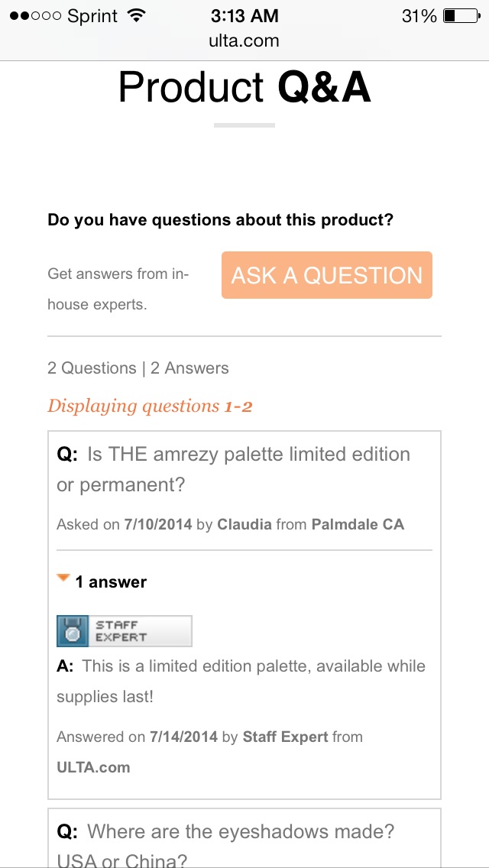Collapse the 1 answer orange triangle
The width and height of the screenshot is (489, 868).
[x=63, y=578]
